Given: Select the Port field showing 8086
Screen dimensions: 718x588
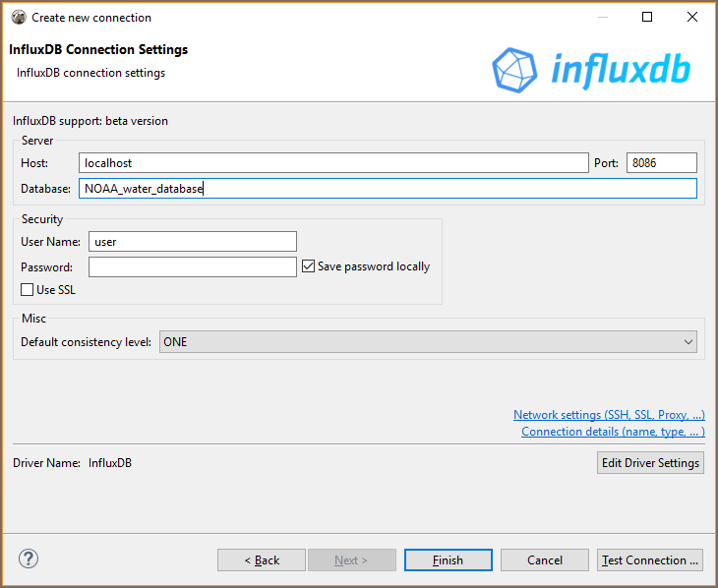Looking at the screenshot, I should coord(661,163).
